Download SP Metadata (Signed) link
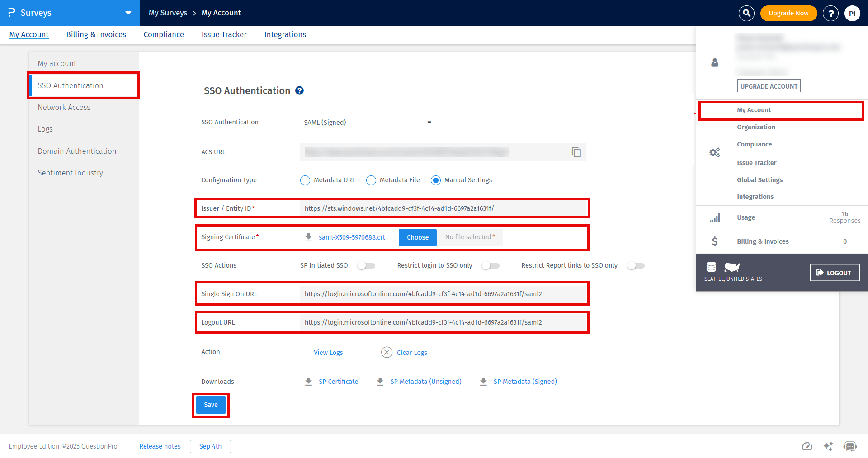 coord(525,382)
